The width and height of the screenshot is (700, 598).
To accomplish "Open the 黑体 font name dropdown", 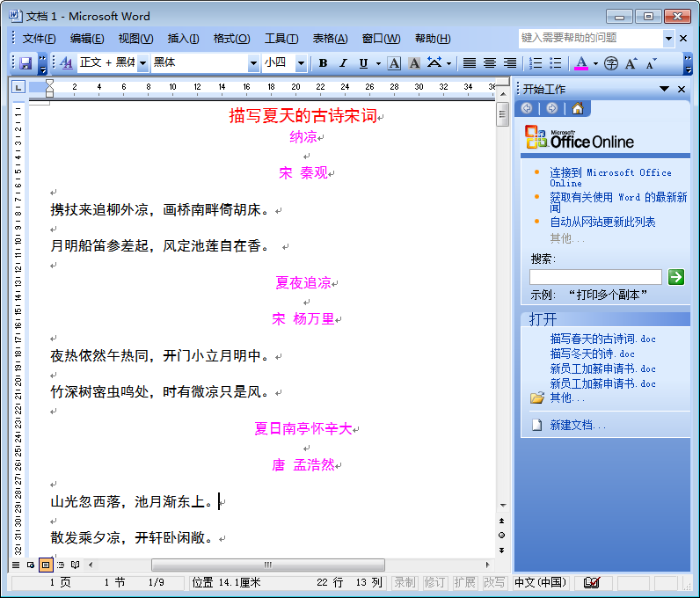I will pyautogui.click(x=253, y=63).
